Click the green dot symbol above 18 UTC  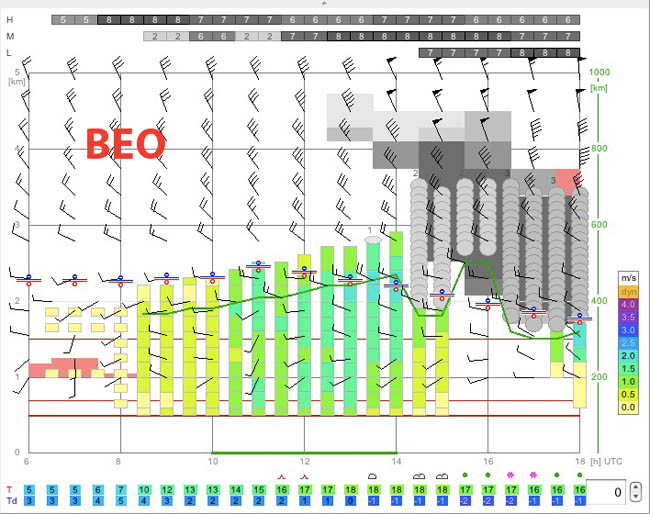580,475
